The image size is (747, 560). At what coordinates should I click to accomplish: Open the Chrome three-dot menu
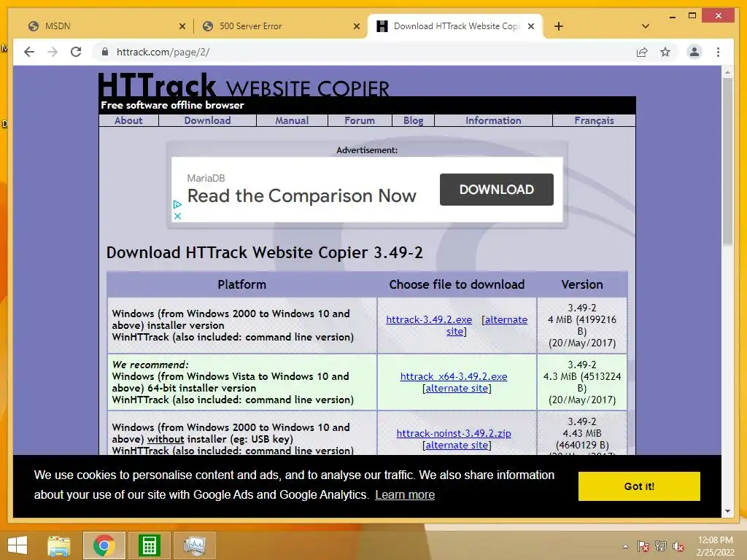[x=718, y=52]
